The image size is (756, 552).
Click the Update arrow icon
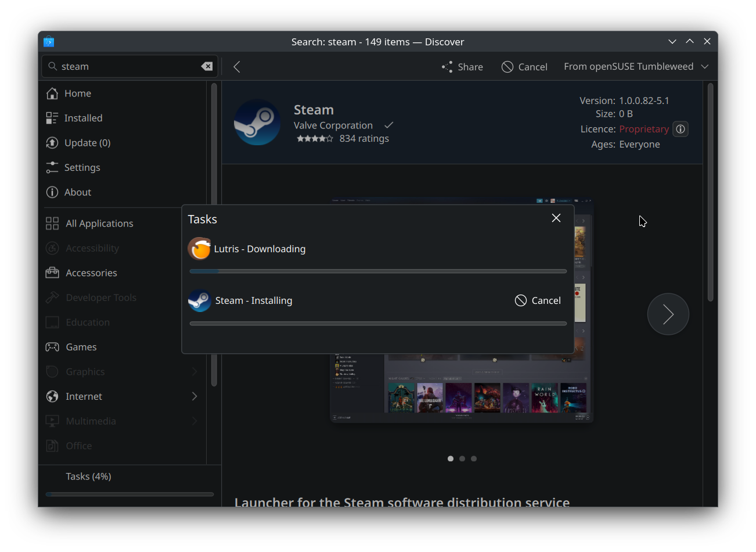[x=52, y=143]
